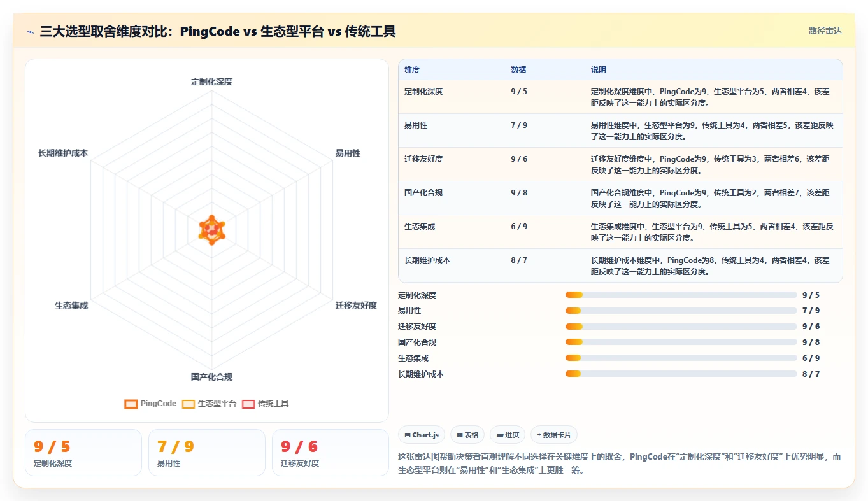Click the 长期维护成本 progress bar
868x501 pixels.
coord(681,374)
